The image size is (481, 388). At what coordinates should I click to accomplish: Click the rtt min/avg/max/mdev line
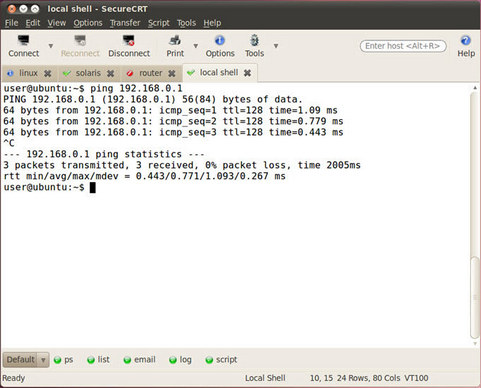[144, 176]
